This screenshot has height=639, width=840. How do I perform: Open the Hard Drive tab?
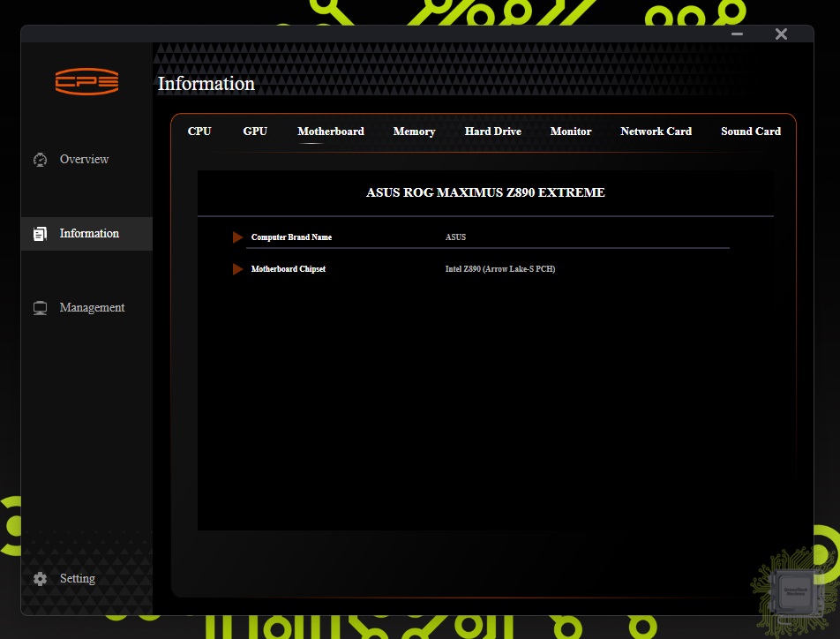pos(493,132)
